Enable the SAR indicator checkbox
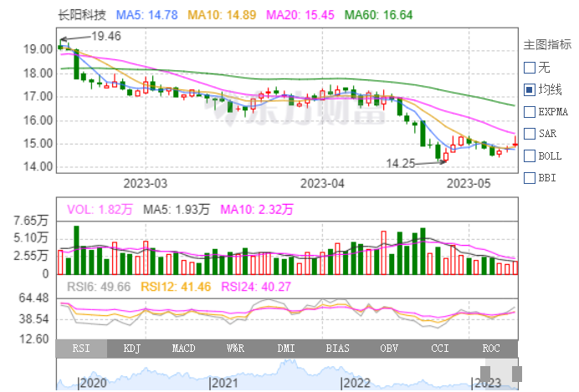 click(529, 133)
